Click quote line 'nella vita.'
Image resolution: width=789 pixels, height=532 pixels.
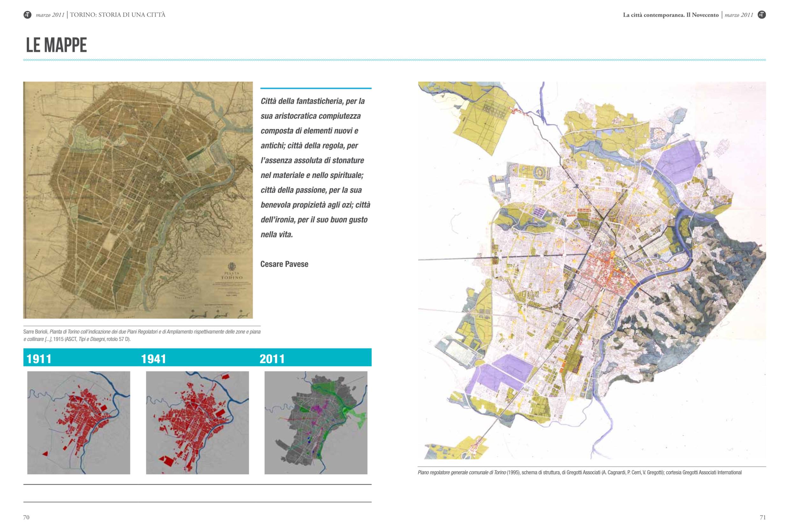[277, 234]
